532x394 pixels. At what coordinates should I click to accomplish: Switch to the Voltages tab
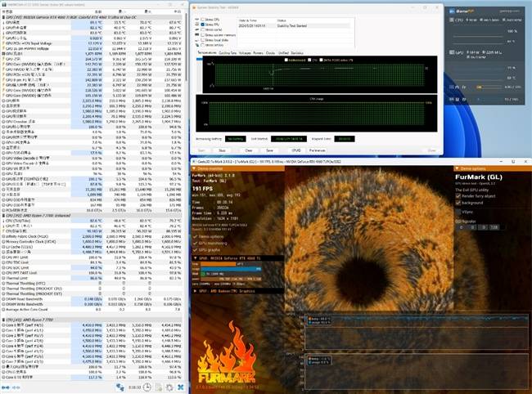click(x=245, y=53)
